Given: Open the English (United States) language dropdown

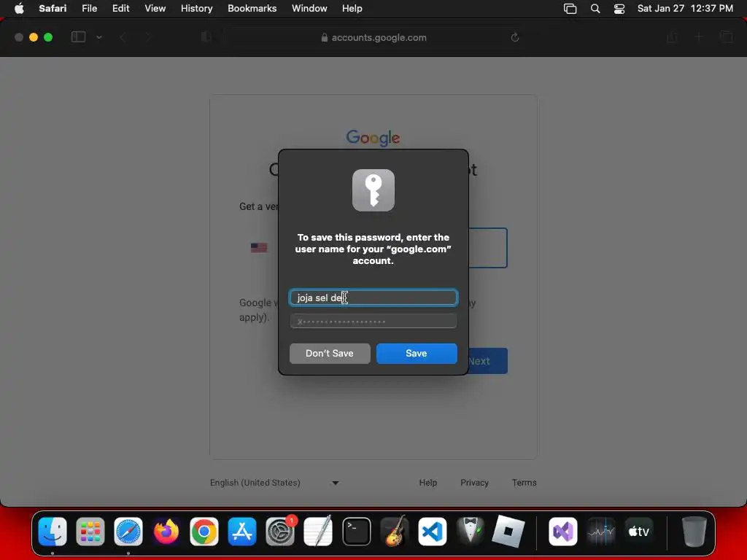Looking at the screenshot, I should [274, 483].
